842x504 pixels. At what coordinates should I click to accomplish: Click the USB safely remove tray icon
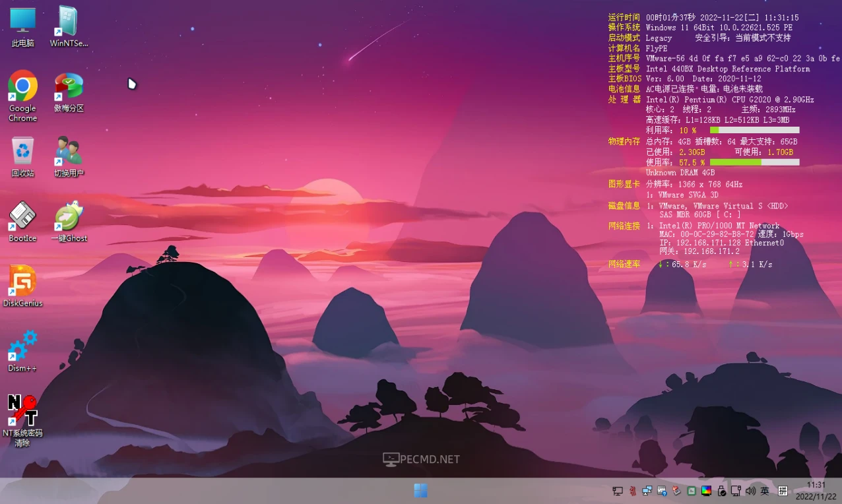point(722,491)
